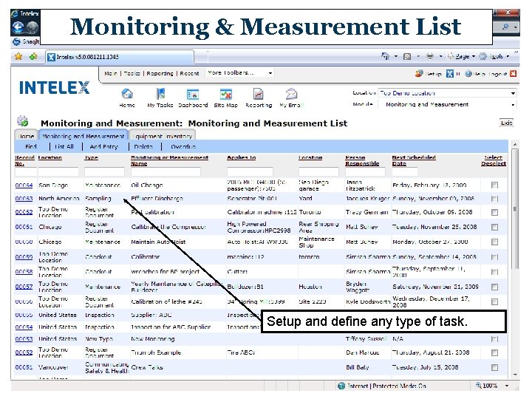Open record number 00057 link
The image size is (532, 399).
[x=24, y=287]
